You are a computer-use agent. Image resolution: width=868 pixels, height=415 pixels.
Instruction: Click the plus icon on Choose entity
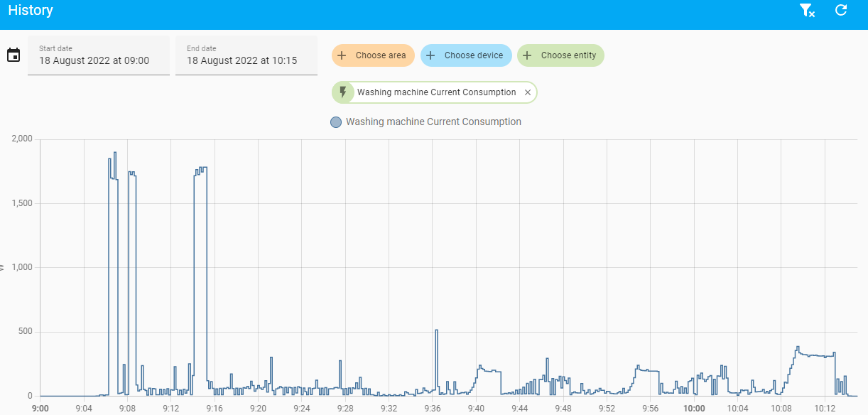click(527, 55)
